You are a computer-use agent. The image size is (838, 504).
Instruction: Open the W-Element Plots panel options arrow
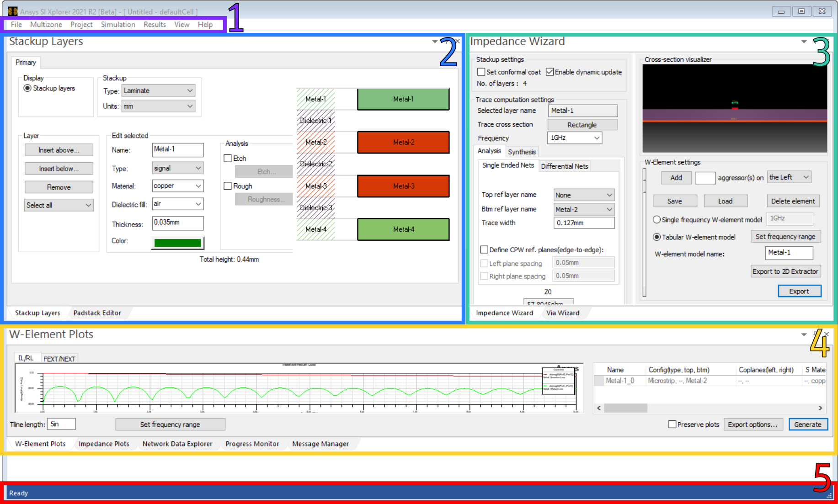click(x=804, y=334)
